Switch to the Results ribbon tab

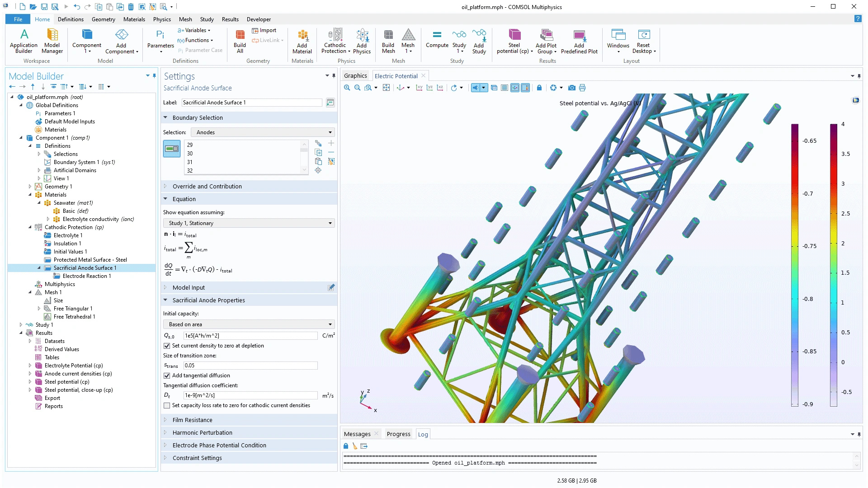coord(230,19)
